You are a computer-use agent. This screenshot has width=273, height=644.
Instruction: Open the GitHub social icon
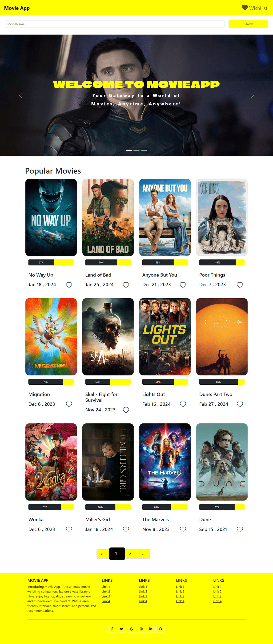pyautogui.click(x=160, y=629)
